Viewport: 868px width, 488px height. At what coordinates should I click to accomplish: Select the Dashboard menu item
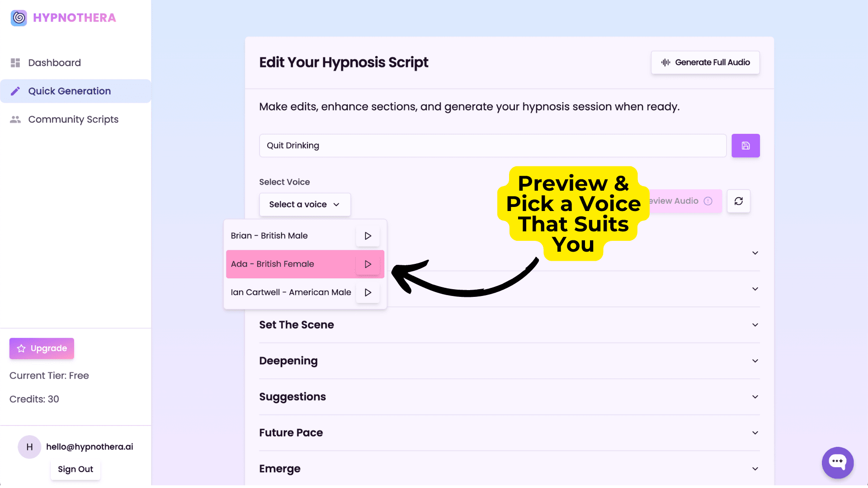[x=54, y=62]
